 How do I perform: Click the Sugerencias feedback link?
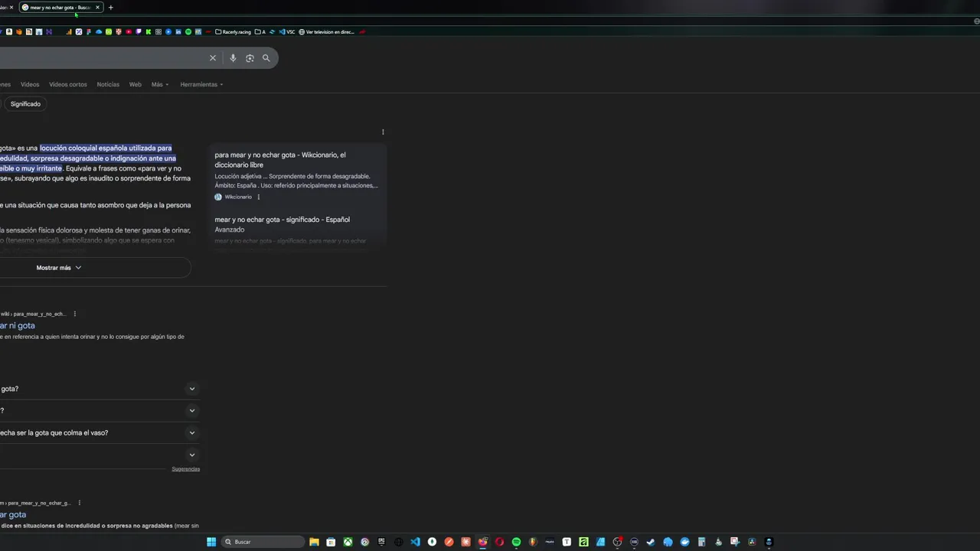point(186,468)
